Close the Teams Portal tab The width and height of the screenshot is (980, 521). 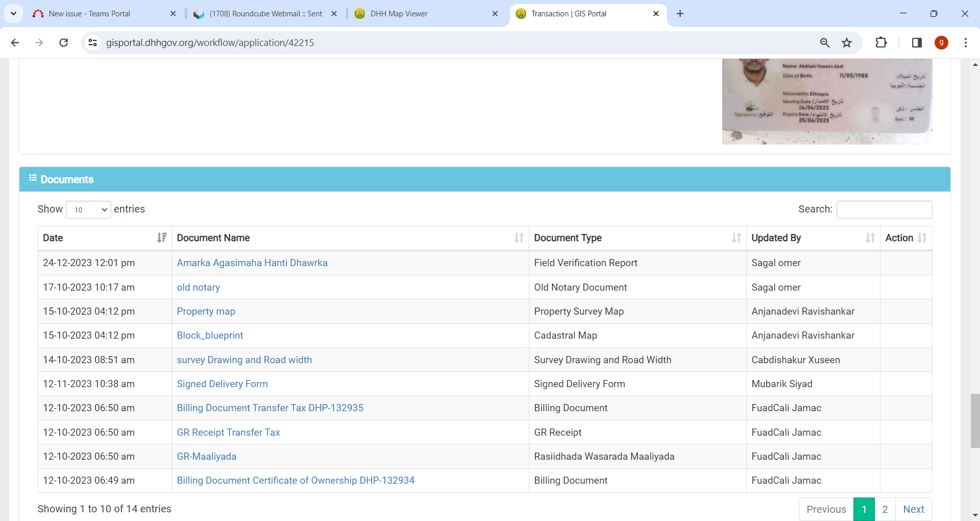click(x=173, y=14)
